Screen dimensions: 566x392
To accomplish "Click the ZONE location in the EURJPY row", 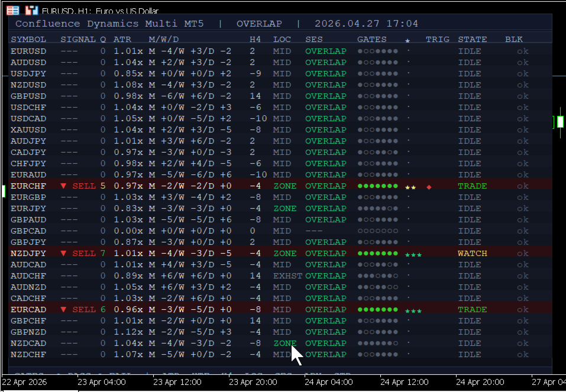I will pos(285,209).
